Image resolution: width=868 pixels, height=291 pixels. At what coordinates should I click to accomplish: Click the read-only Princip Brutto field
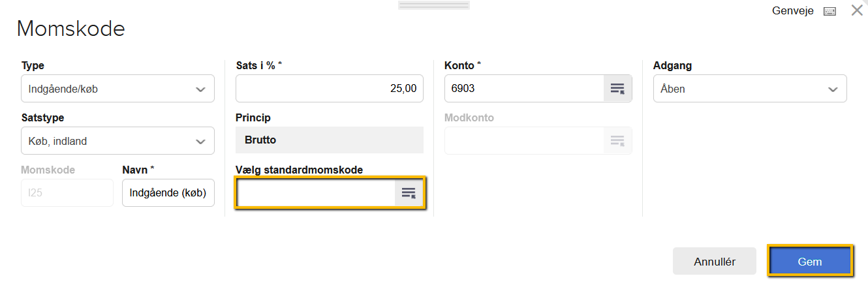tap(329, 140)
